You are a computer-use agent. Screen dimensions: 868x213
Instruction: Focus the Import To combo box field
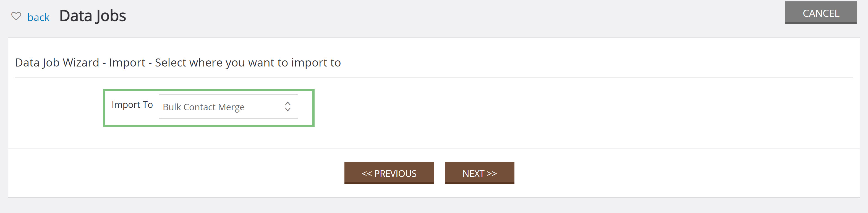tap(228, 106)
